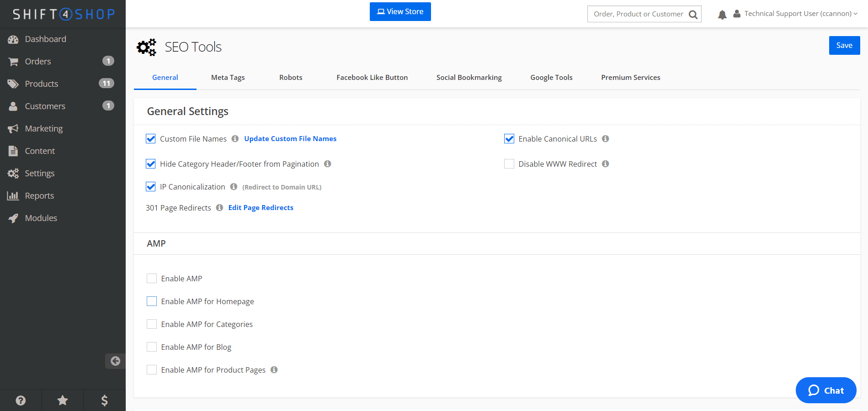Open the Chat support widget

pyautogui.click(x=825, y=390)
